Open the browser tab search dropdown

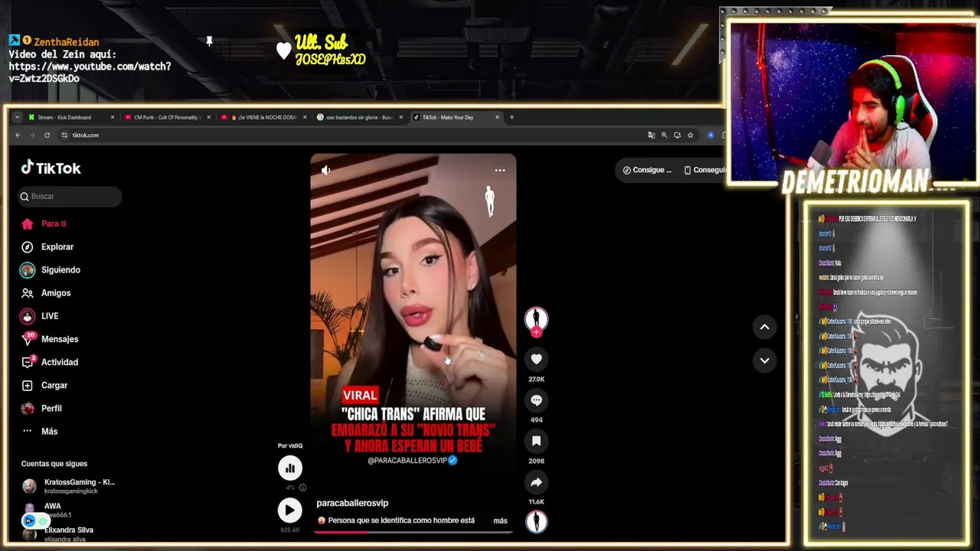point(16,117)
